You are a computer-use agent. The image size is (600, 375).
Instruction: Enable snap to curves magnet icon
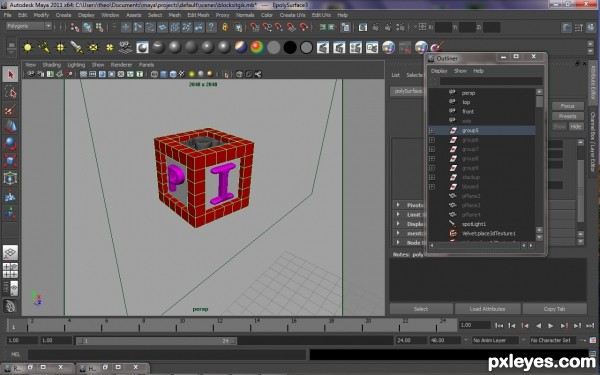pos(267,27)
